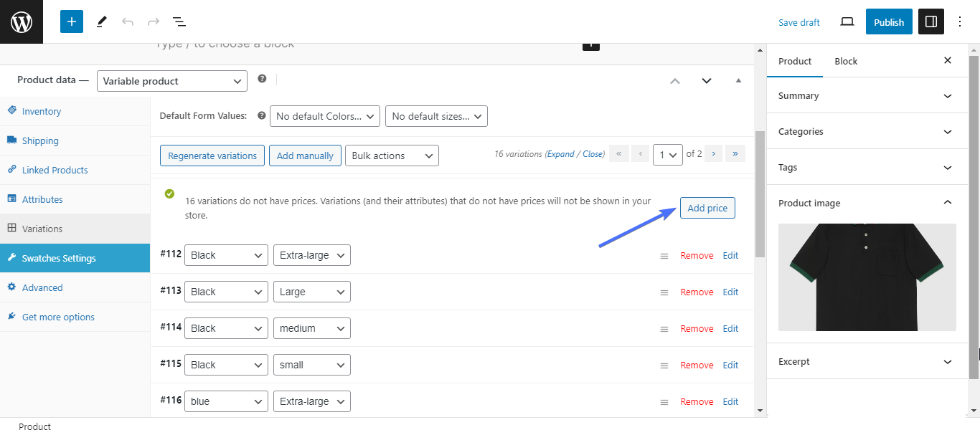Open the Linked Products tab

pyautogui.click(x=75, y=170)
